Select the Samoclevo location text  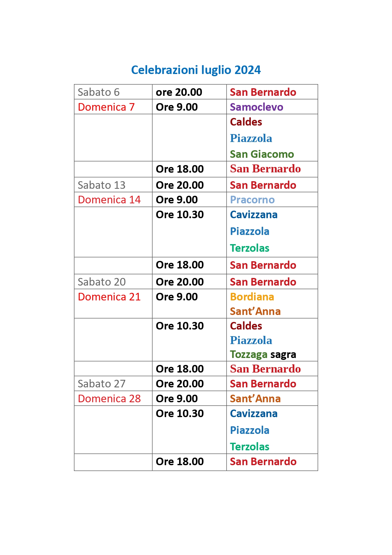click(256, 107)
